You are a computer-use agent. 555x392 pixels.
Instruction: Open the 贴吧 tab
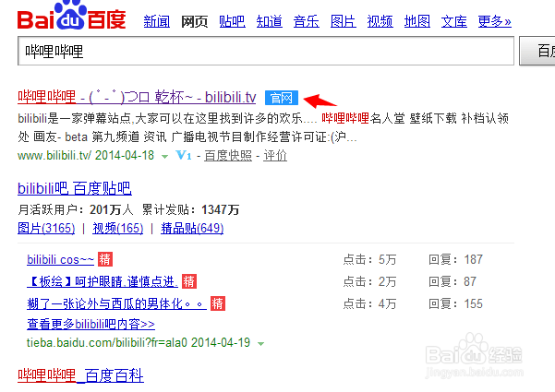pyautogui.click(x=232, y=21)
